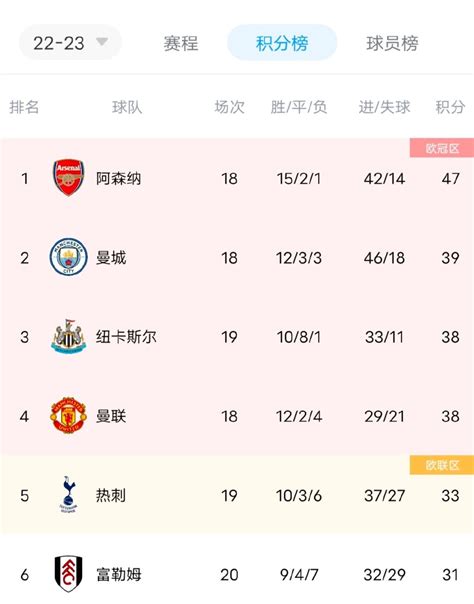Click the 欧冠区 zone label

point(442,148)
